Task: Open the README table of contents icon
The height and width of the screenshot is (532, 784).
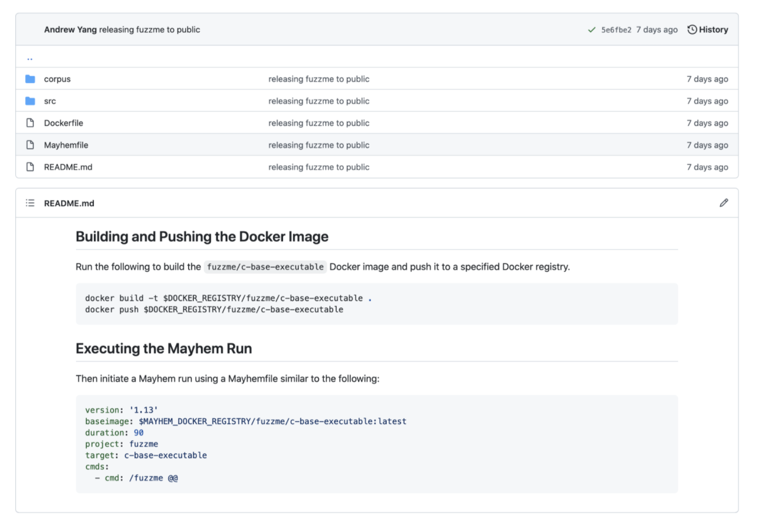Action: coord(29,203)
